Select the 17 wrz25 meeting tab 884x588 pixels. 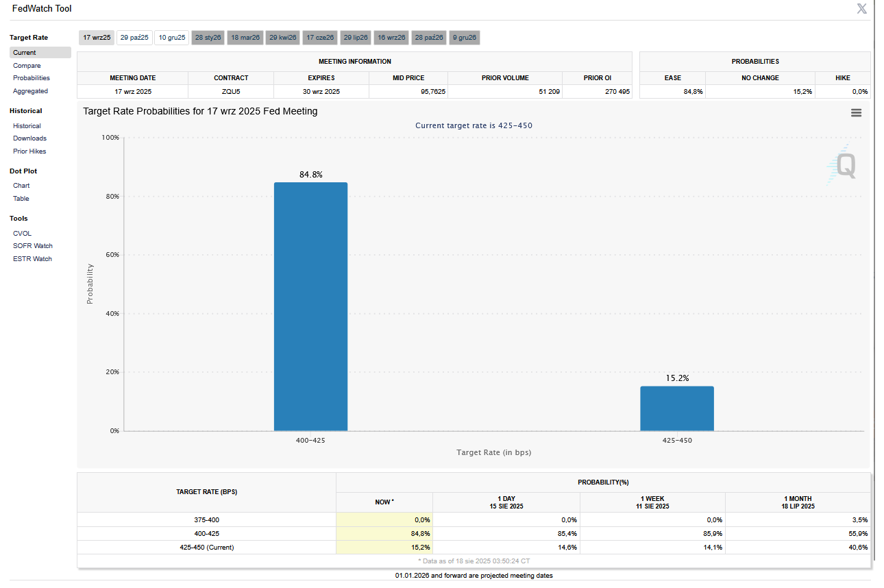pyautogui.click(x=97, y=38)
